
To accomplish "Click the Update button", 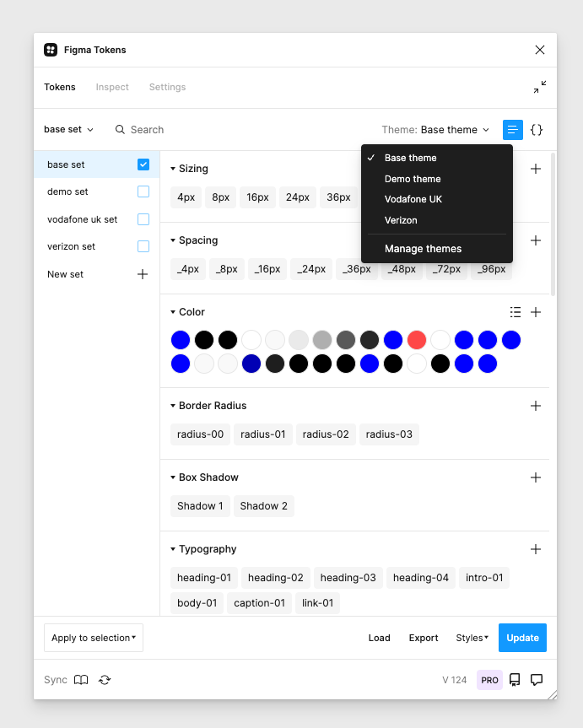I will 522,638.
